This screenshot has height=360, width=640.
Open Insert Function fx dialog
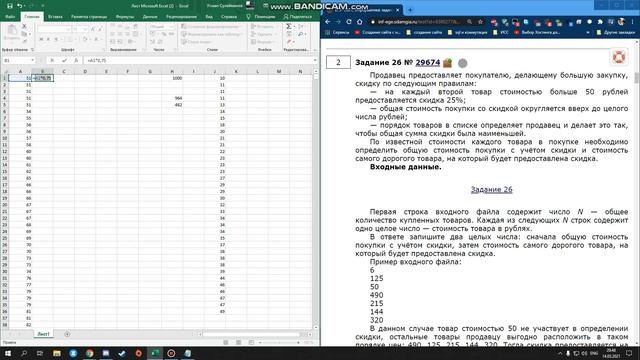pos(76,60)
